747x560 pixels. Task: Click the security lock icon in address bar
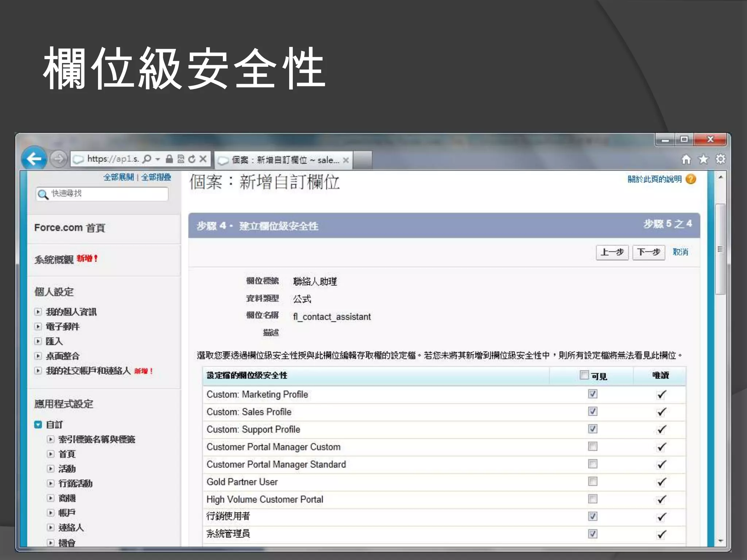pos(169,159)
